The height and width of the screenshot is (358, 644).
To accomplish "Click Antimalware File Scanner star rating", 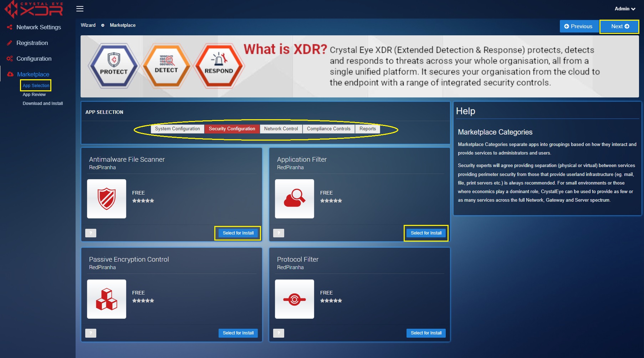I will coord(143,201).
